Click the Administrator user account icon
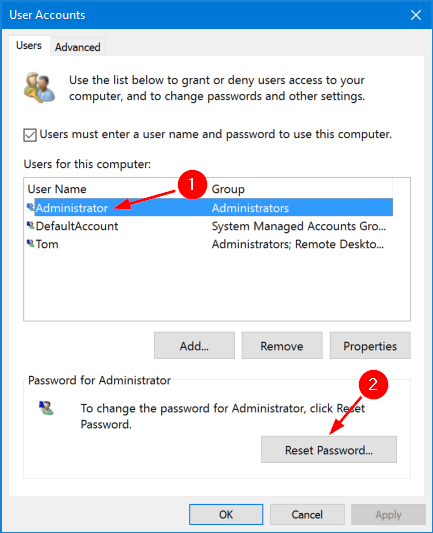 click(x=31, y=207)
